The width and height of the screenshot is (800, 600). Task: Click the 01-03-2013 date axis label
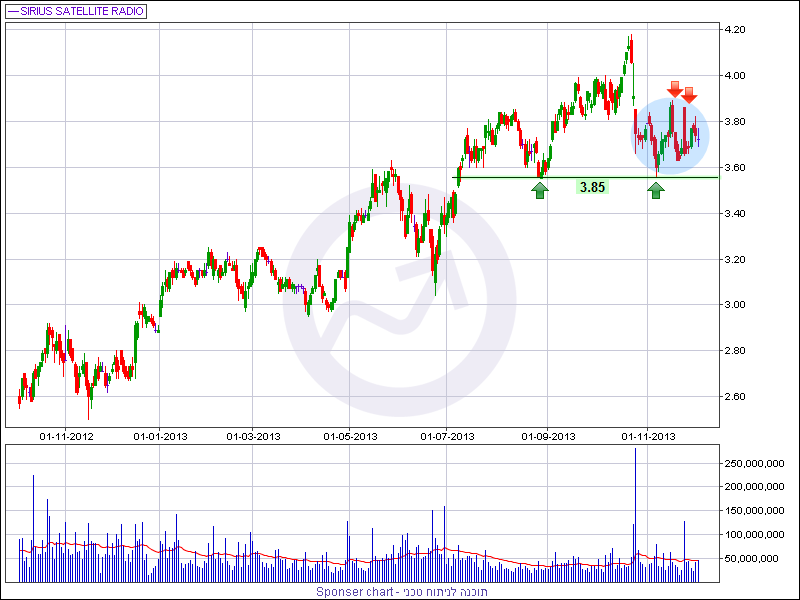[x=253, y=437]
